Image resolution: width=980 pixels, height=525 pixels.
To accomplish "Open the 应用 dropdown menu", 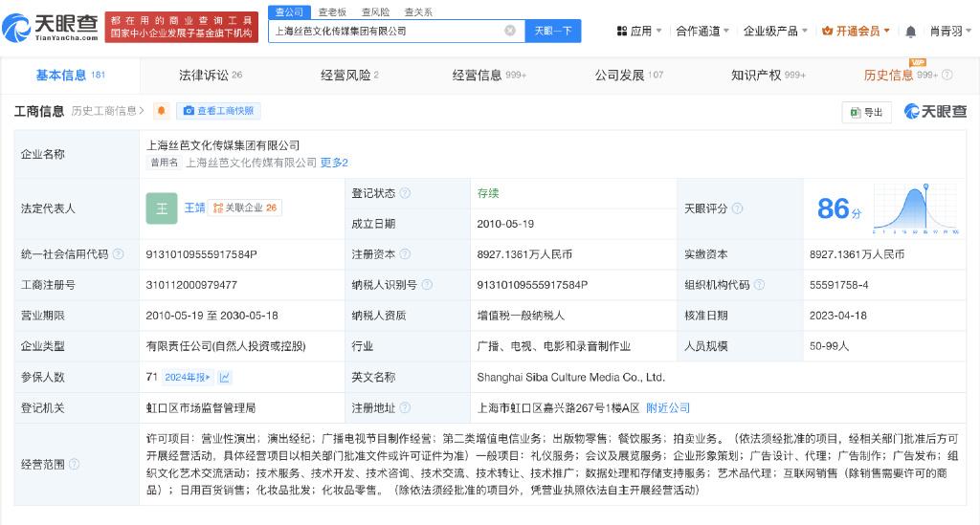I will coord(638,31).
